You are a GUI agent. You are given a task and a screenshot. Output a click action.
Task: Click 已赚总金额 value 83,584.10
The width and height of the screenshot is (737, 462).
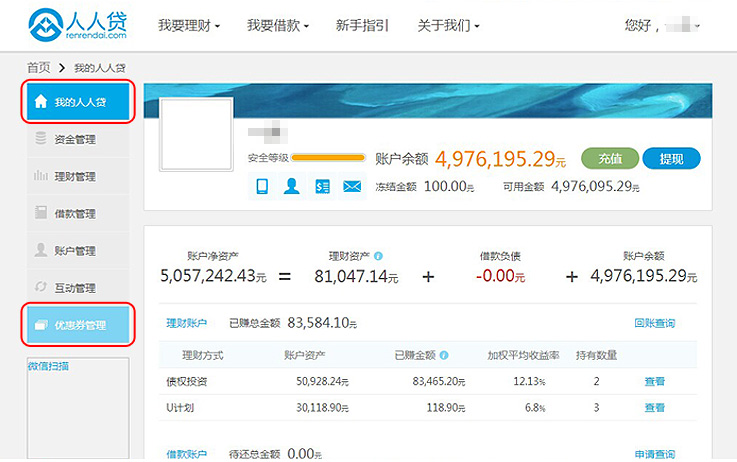[322, 323]
